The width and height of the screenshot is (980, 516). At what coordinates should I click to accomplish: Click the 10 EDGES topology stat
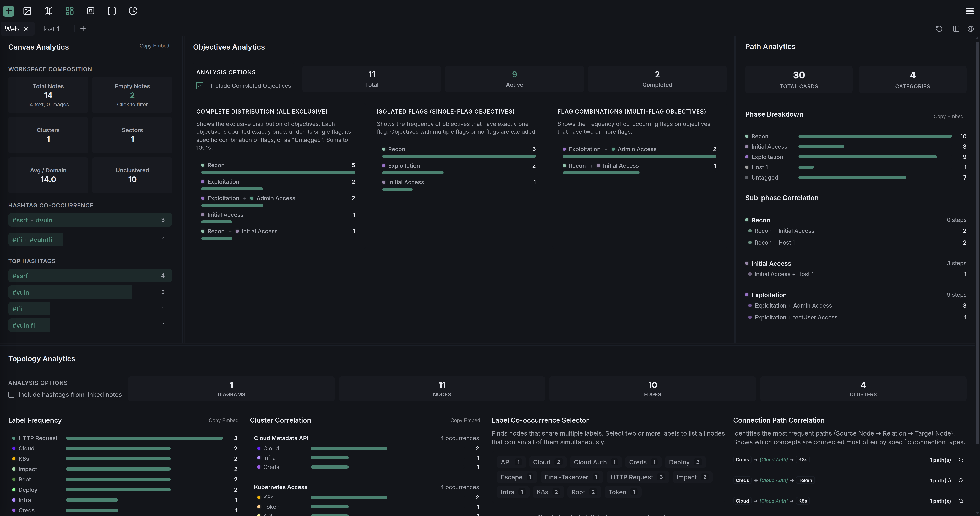tap(652, 389)
